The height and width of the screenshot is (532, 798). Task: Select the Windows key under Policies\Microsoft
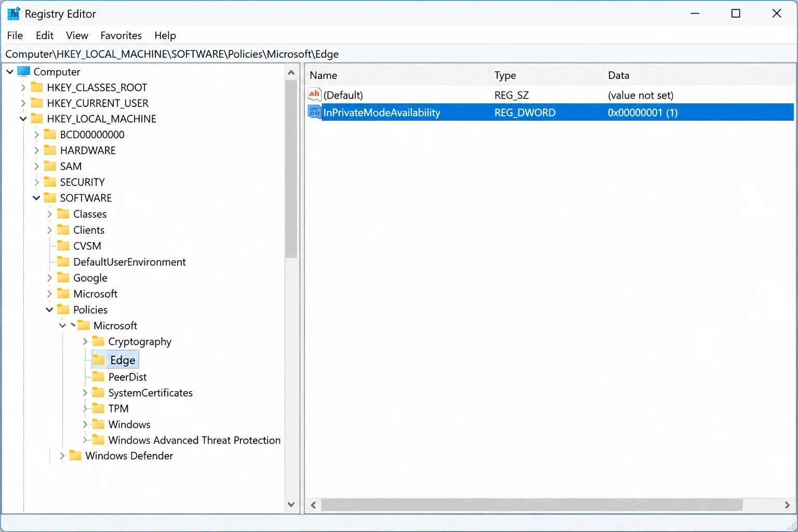129,424
